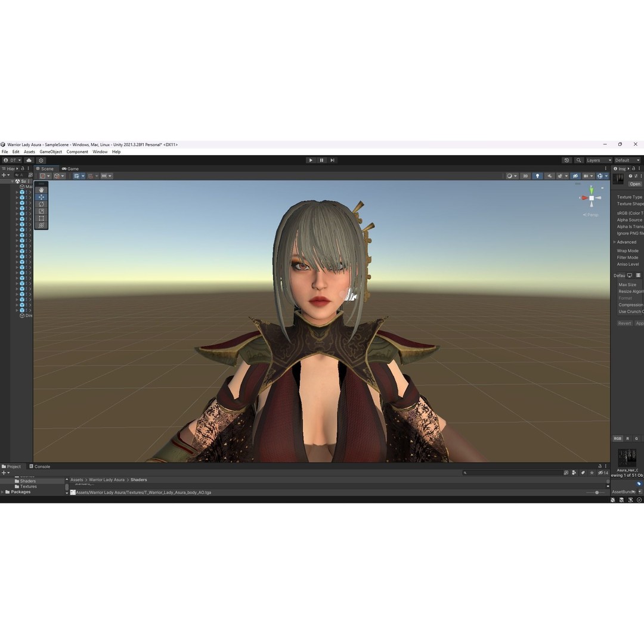Toggle Project panel lock icon
This screenshot has width=644, height=644.
click(600, 466)
